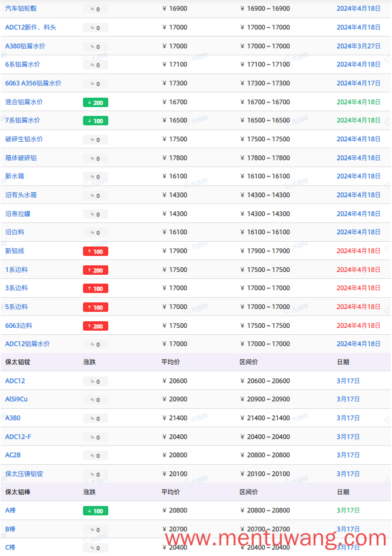Click the 保太铝锭 section header

18,362
